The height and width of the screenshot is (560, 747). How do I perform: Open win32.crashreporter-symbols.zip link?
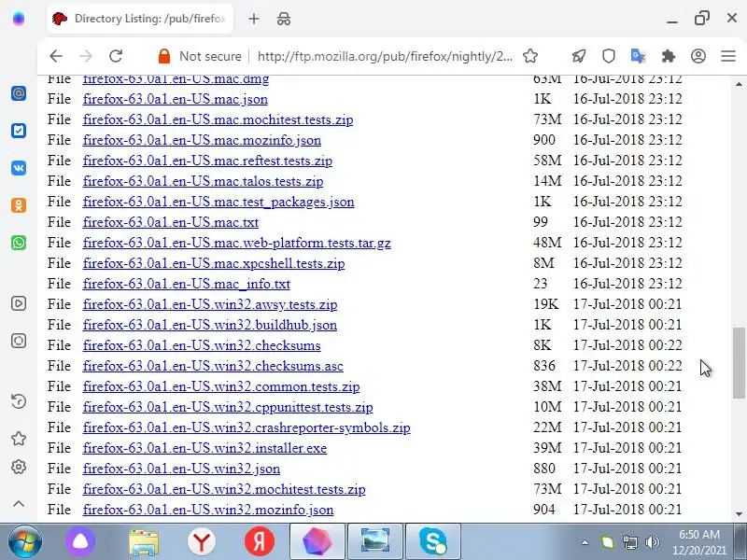coord(247,427)
